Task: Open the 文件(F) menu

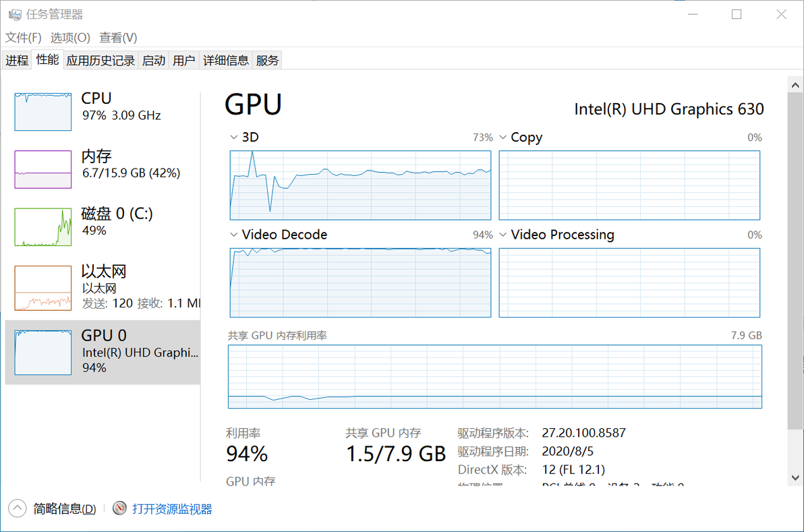Action: click(24, 38)
